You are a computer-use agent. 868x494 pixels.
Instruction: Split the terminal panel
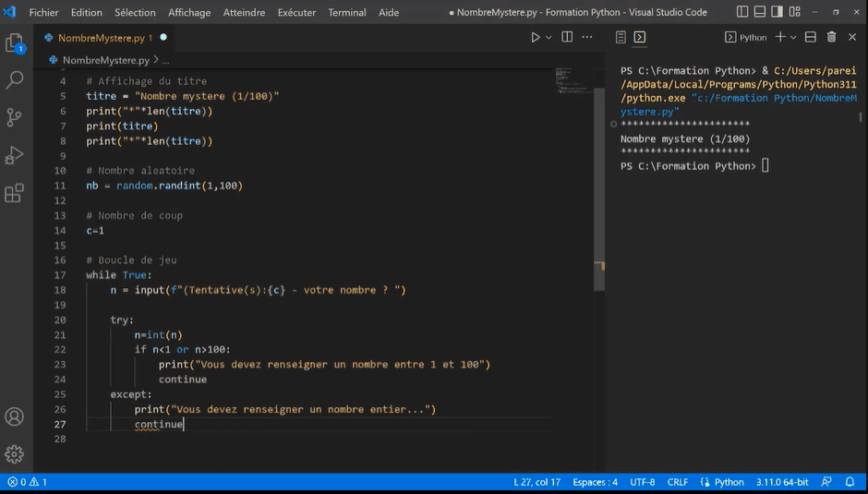[x=811, y=37]
